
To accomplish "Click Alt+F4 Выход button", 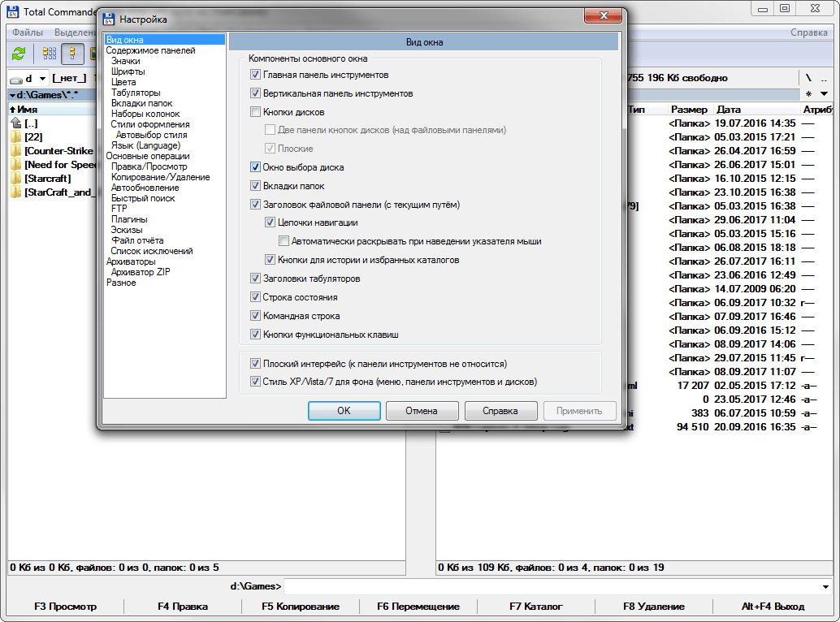I will coord(773,607).
